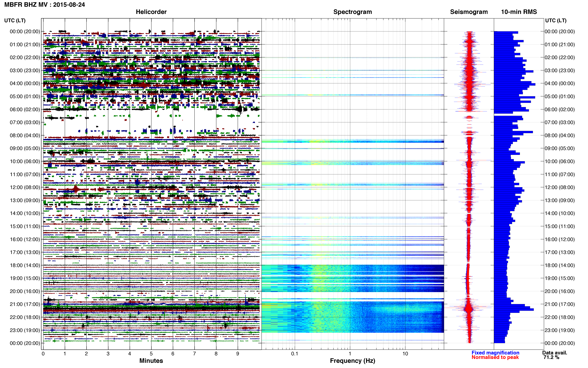The width and height of the screenshot is (588, 368).
Task: Click the minute tick label '9'
Action: 238,354
